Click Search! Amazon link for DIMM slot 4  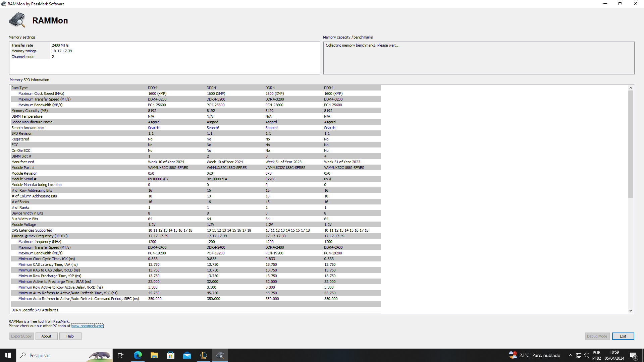click(x=330, y=128)
